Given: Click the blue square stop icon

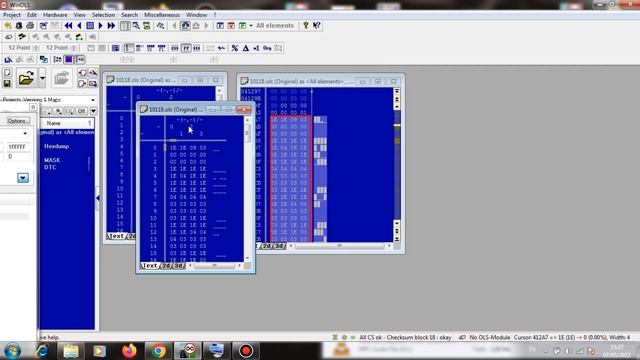Looking at the screenshot, I should (90, 25).
